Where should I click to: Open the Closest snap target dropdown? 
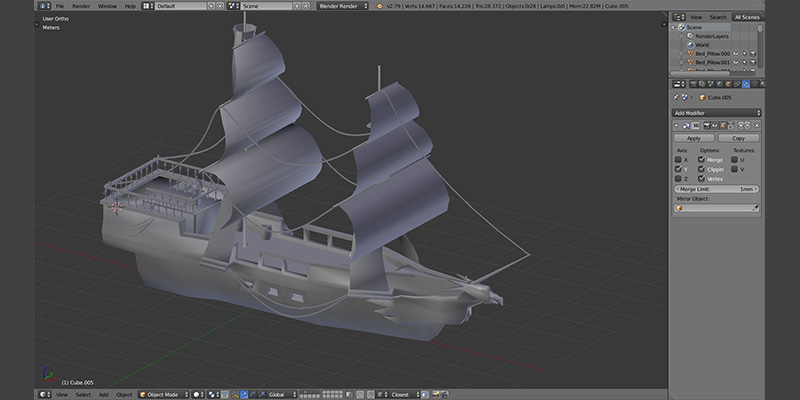(404, 394)
